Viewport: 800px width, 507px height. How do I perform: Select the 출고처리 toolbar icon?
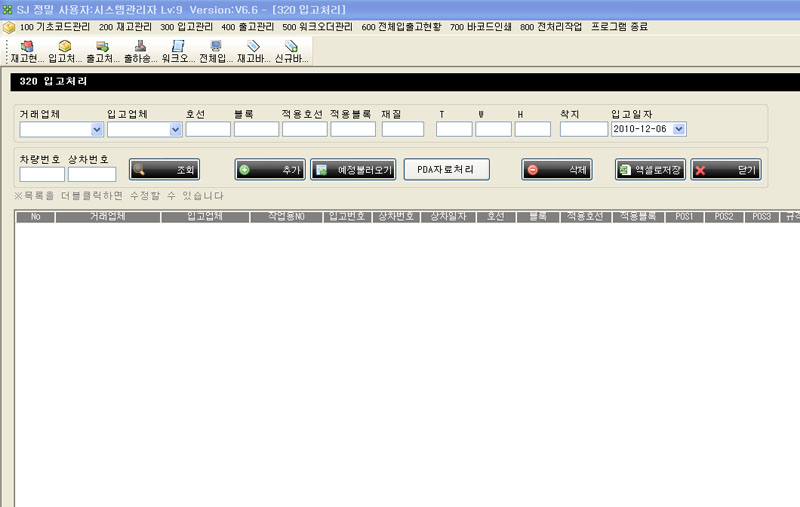click(102, 52)
